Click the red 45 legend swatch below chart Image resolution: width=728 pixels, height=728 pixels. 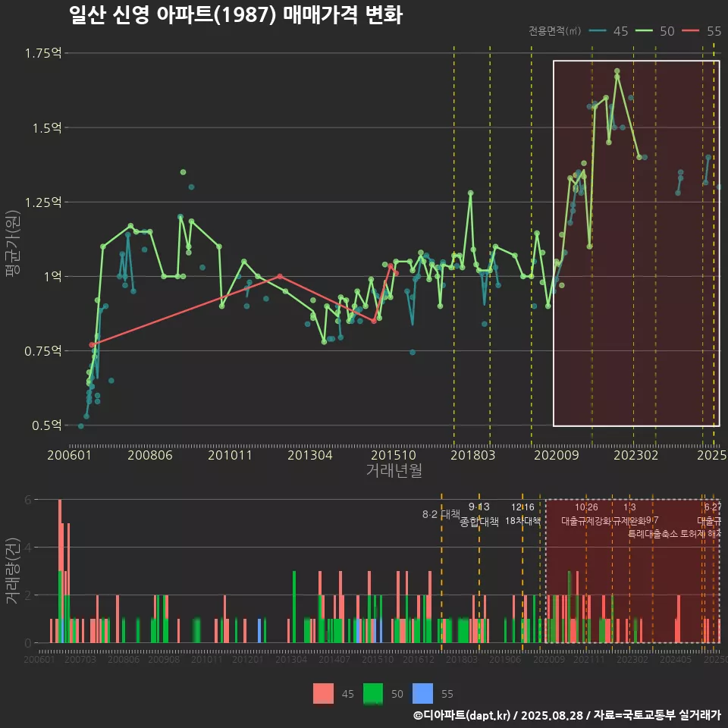324,693
